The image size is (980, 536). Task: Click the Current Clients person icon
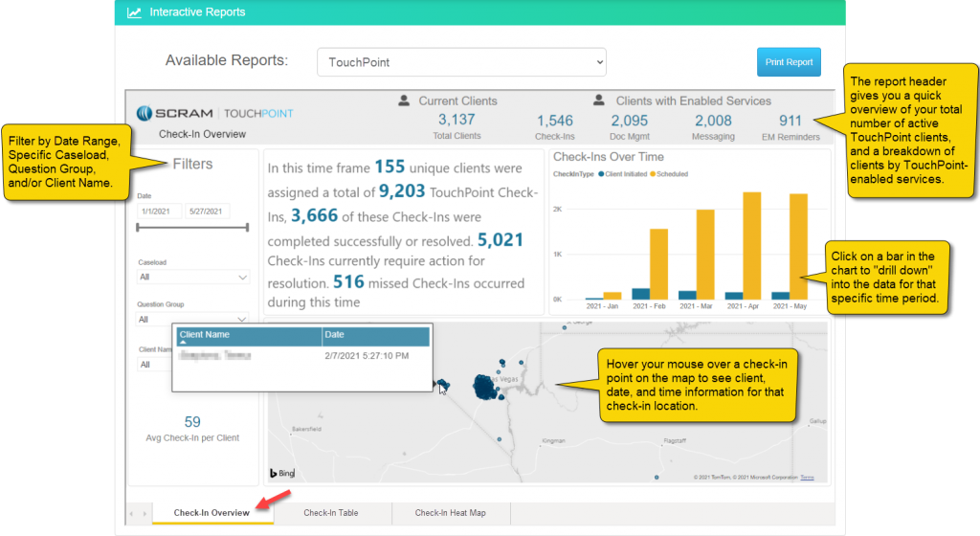pos(404,100)
